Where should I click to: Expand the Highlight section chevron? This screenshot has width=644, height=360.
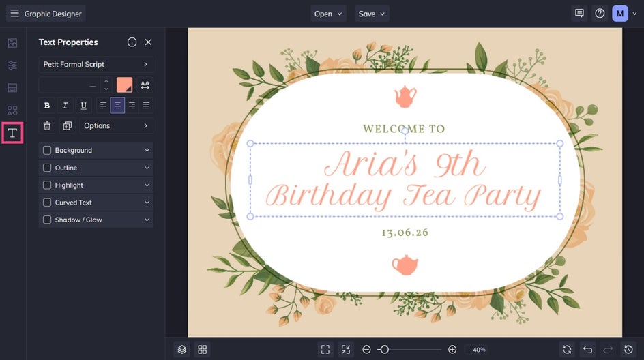[147, 185]
